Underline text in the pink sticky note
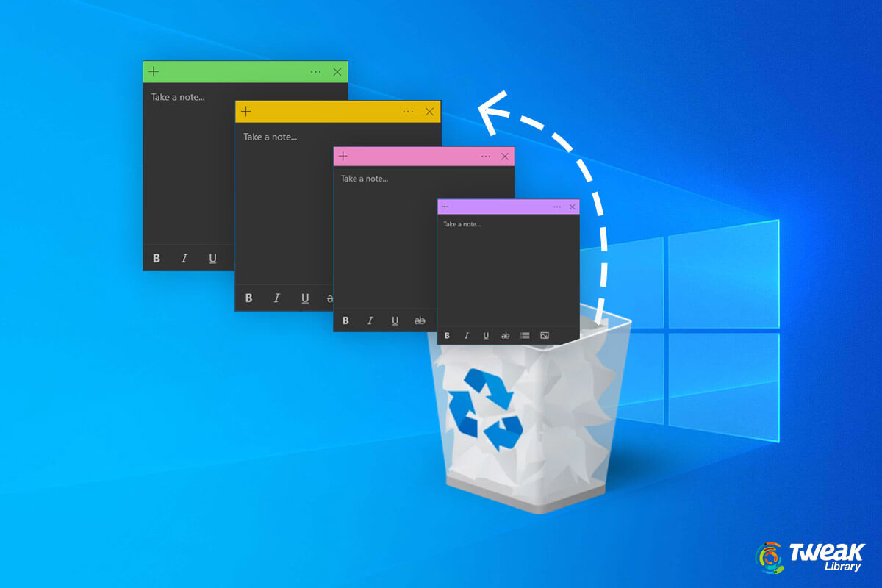882x588 pixels. 395,320
